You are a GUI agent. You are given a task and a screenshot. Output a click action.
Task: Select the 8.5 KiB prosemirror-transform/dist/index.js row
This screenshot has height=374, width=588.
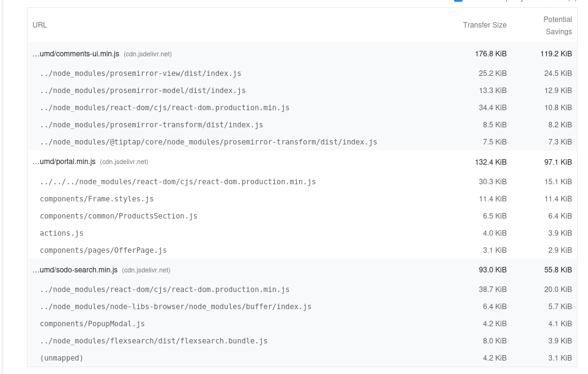point(302,125)
